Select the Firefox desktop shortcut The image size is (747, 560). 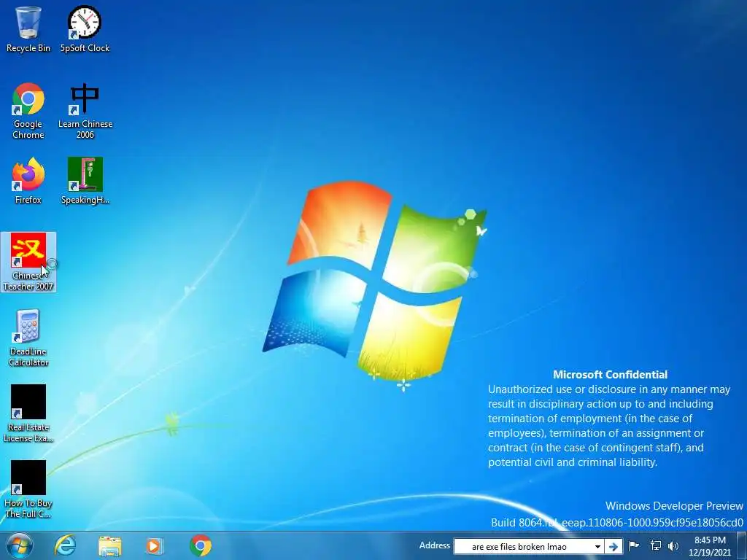tap(28, 181)
